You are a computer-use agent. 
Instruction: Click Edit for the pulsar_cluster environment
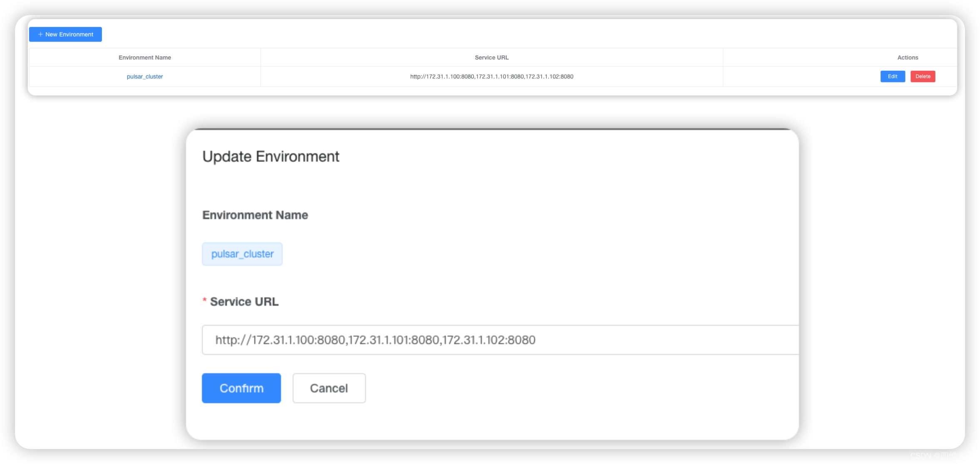click(892, 77)
